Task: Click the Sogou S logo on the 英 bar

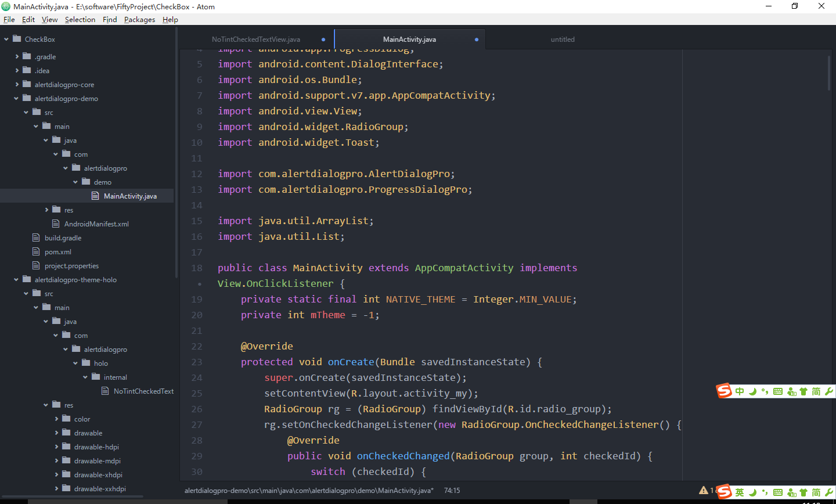Action: [724, 492]
